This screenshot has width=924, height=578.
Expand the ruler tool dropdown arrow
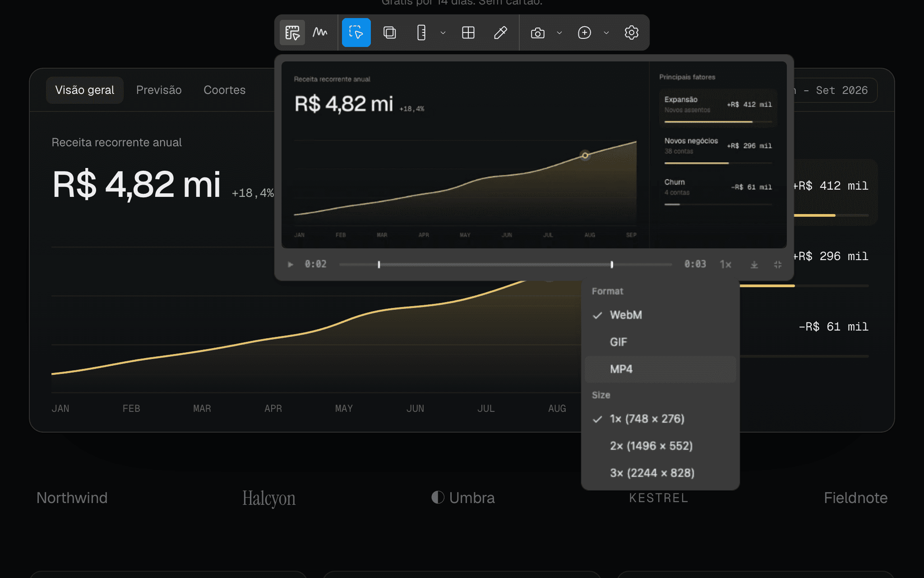pyautogui.click(x=443, y=33)
